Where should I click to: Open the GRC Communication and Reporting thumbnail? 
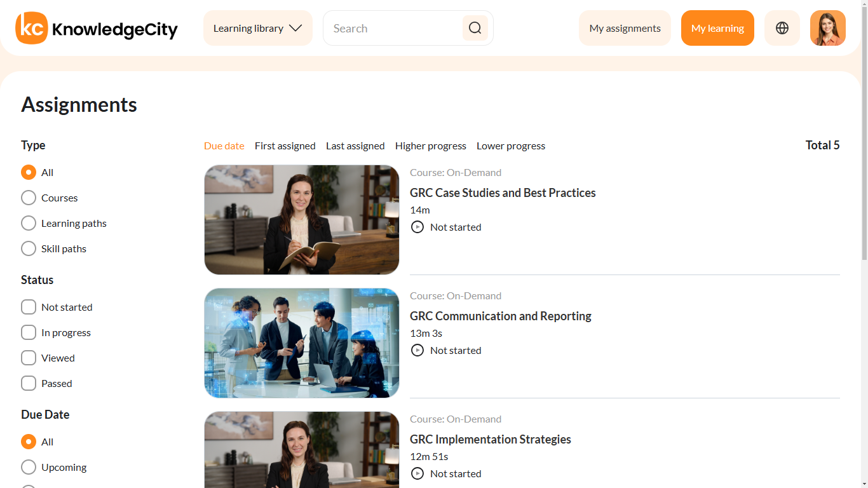tap(302, 343)
